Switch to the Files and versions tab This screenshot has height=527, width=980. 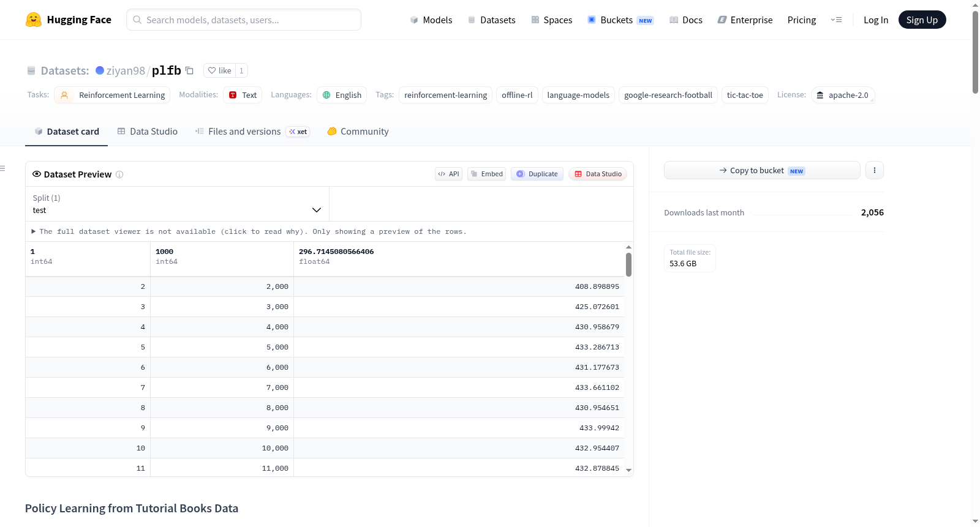[x=252, y=131]
